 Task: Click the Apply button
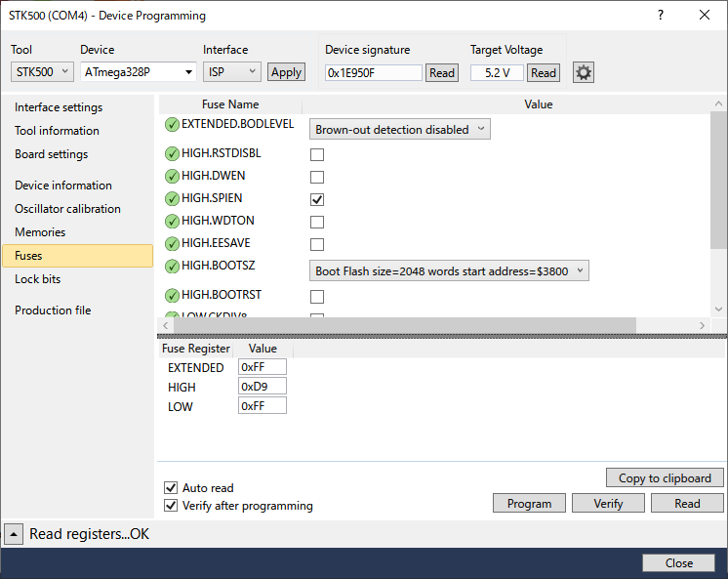coord(286,72)
